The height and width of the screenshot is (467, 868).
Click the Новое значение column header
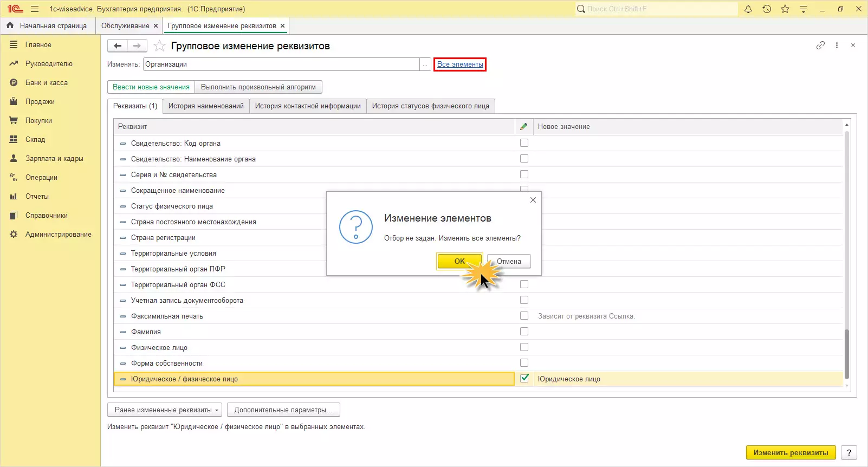click(x=688, y=126)
